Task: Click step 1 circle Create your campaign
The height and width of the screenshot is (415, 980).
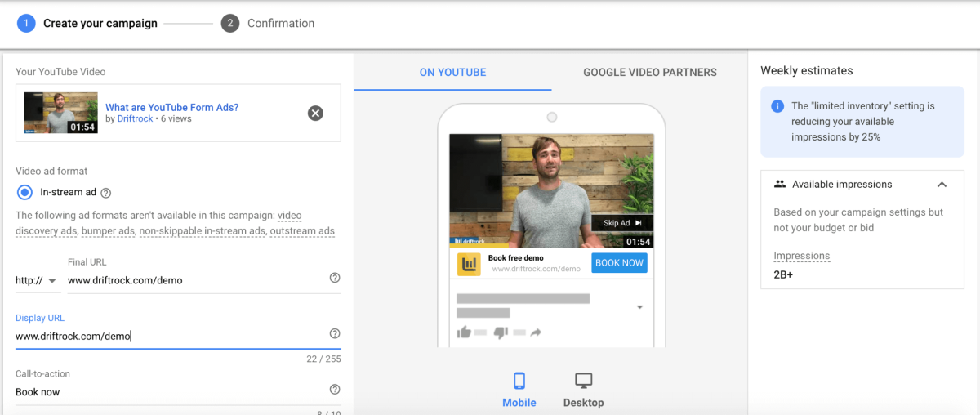Action: (25, 23)
